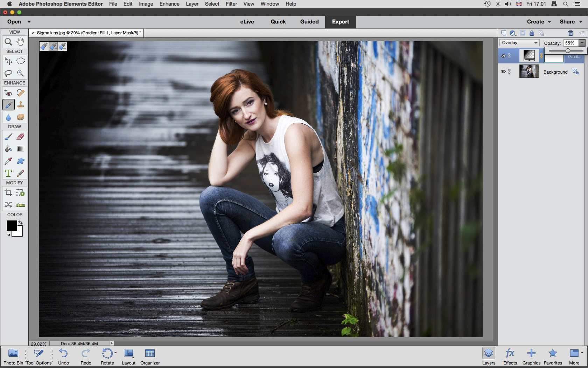Select the Content-Aware Move tool

click(x=8, y=205)
